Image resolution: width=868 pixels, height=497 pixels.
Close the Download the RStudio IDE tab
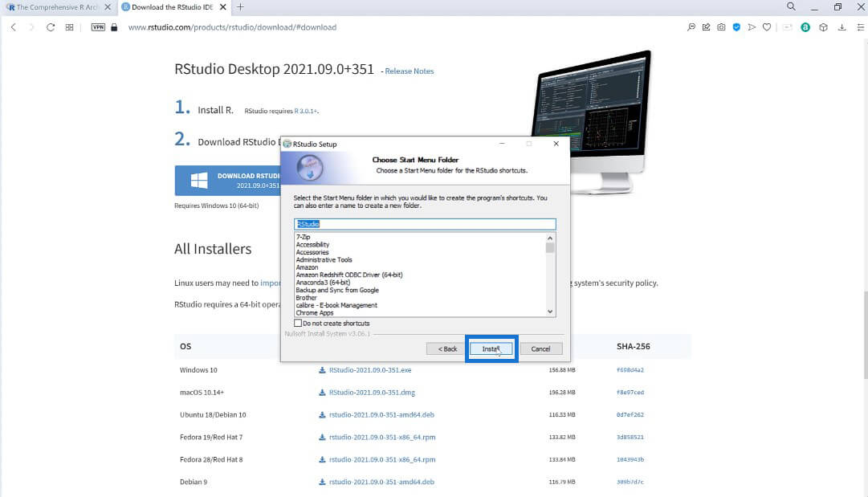coord(222,7)
